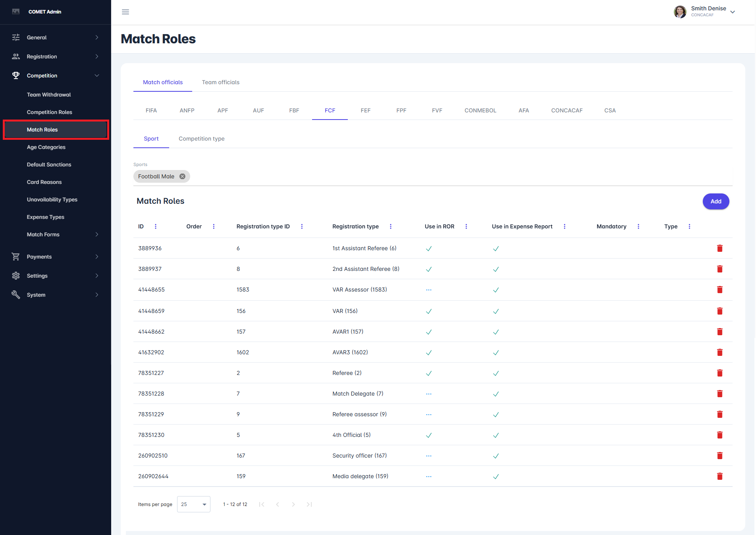Toggle Use in ROR for VAR Assessor

coord(429,290)
